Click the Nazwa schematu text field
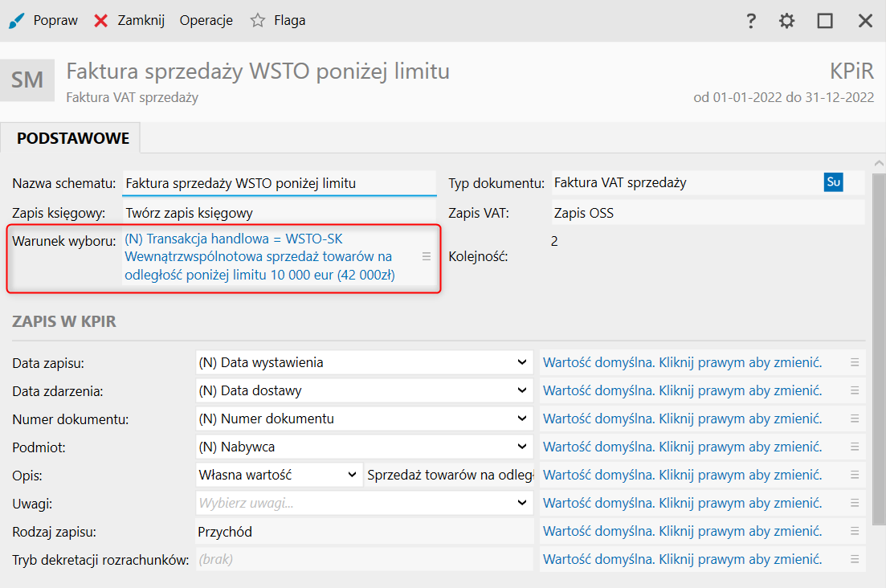 [279, 183]
